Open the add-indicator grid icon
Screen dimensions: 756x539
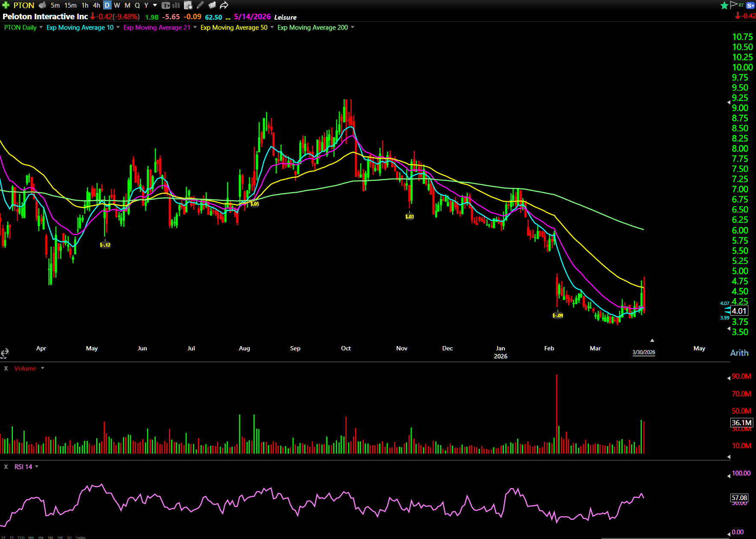click(x=188, y=5)
